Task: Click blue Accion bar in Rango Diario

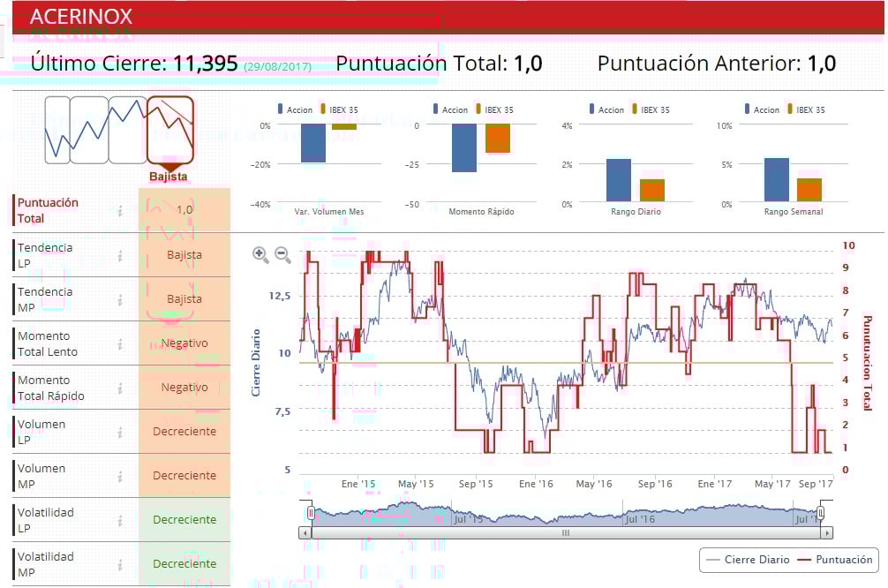Action: [x=619, y=180]
